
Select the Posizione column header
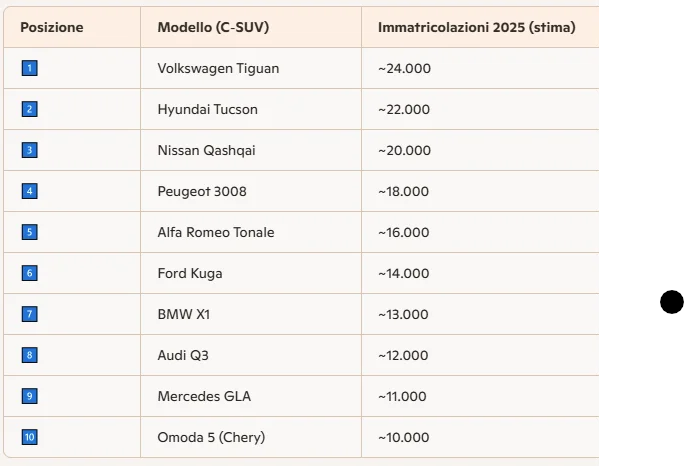coord(52,27)
